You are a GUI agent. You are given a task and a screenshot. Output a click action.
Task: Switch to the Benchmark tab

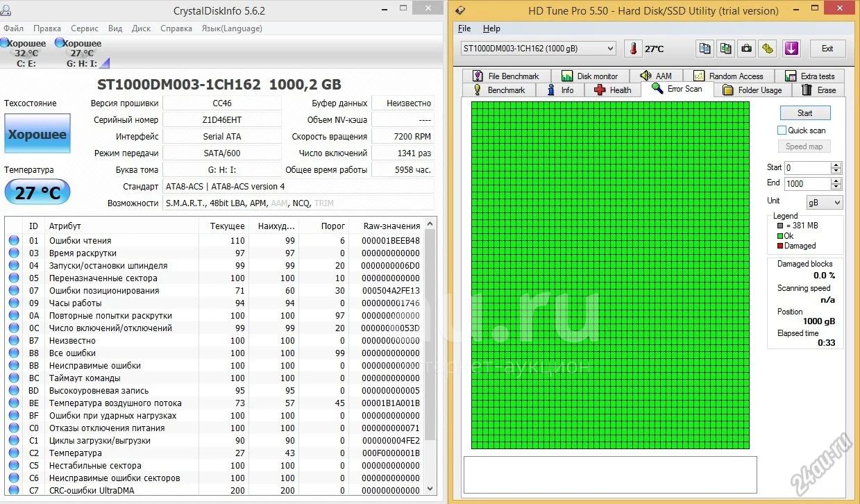pyautogui.click(x=500, y=90)
